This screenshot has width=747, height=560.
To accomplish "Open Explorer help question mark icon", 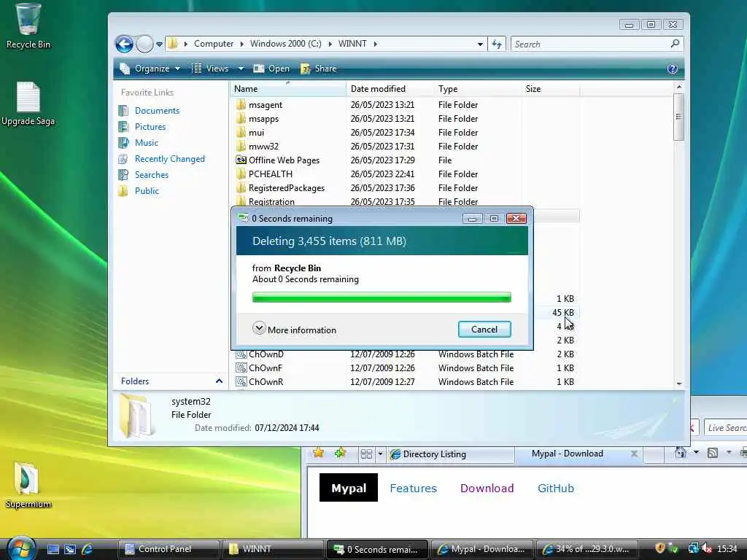I will click(x=672, y=69).
